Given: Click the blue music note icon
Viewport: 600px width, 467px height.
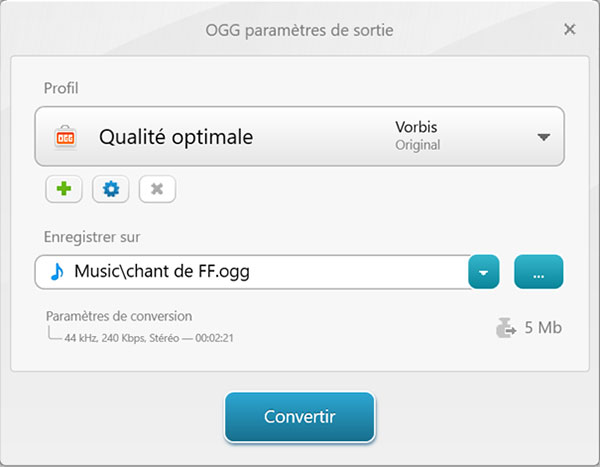Looking at the screenshot, I should point(57,271).
